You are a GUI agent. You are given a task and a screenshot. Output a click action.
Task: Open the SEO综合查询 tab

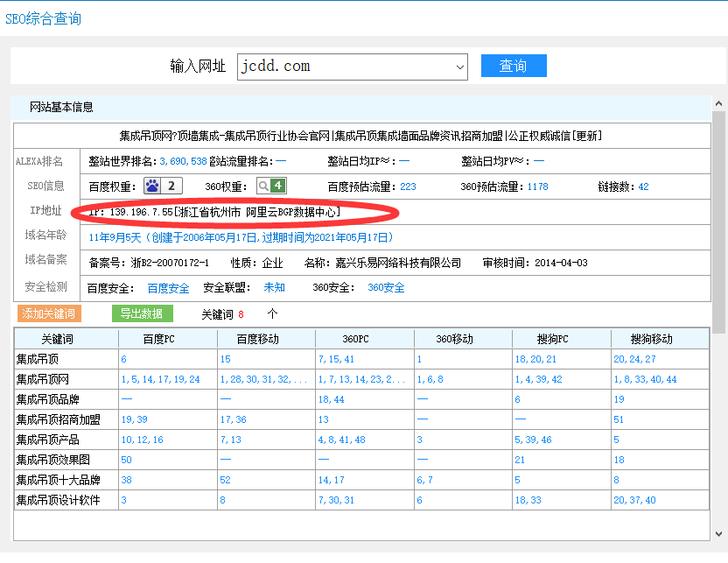(44, 18)
